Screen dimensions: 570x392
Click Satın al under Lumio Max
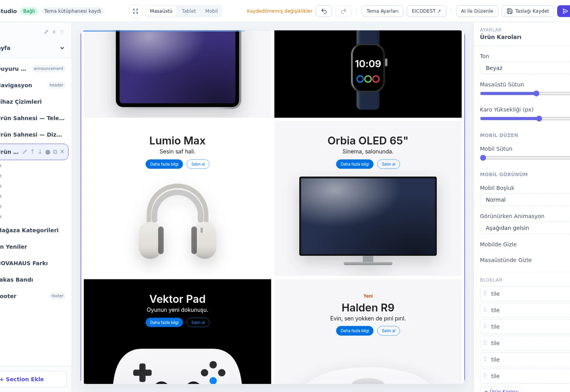click(198, 164)
